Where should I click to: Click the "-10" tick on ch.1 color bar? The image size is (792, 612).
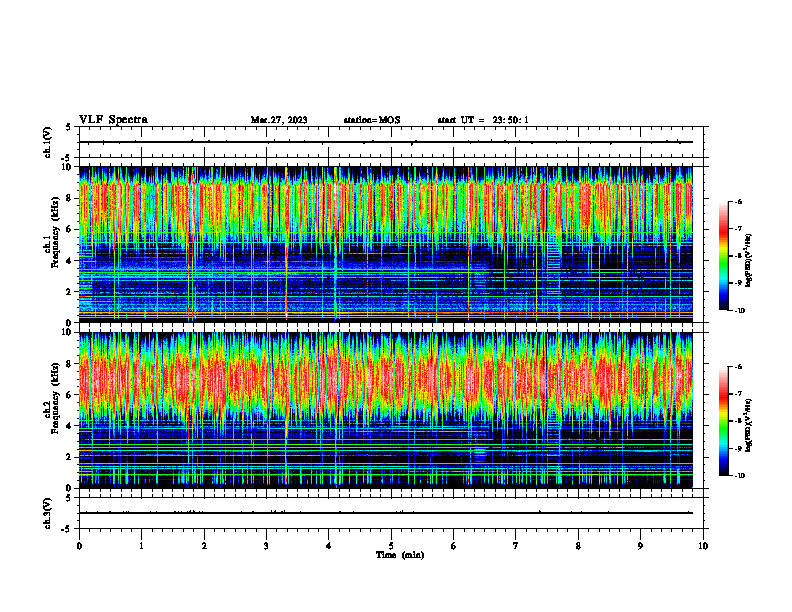[x=740, y=311]
